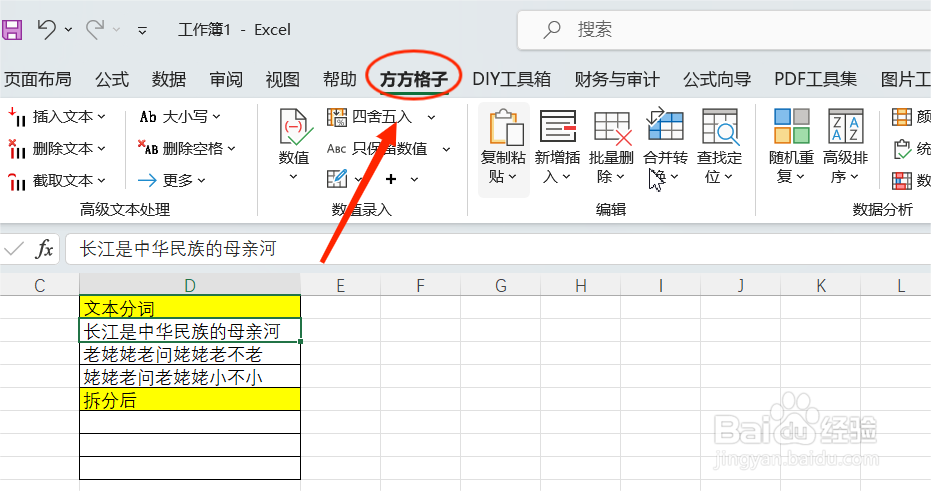
Task: Open the 视图 tab
Action: click(283, 80)
